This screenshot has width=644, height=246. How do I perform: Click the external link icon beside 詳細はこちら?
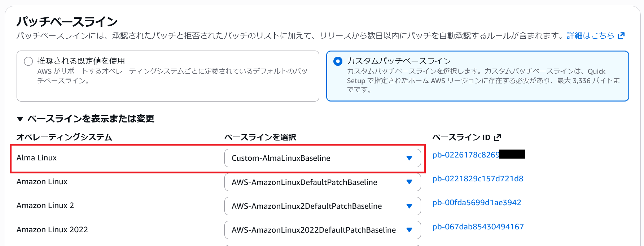click(621, 36)
